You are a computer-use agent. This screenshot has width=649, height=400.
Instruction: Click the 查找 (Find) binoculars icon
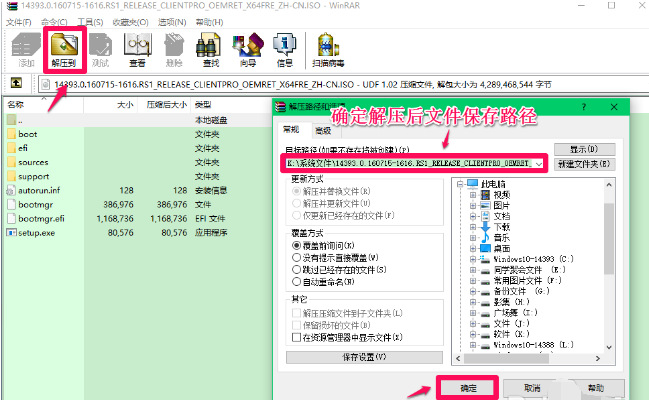[210, 49]
